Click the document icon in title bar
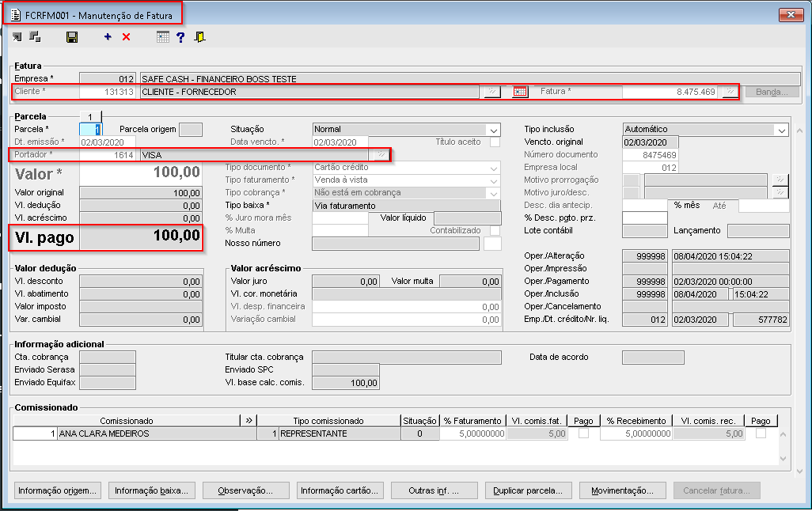812x511 pixels. pyautogui.click(x=16, y=15)
